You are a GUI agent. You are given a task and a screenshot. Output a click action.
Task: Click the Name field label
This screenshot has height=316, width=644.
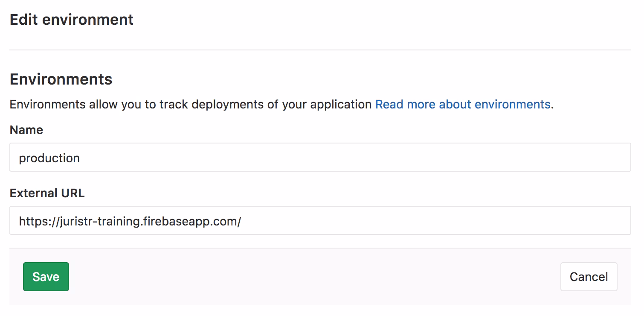pyautogui.click(x=26, y=130)
